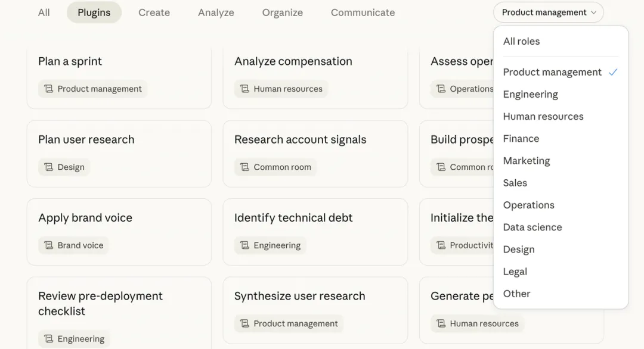The image size is (644, 349).
Task: Pick Marketing in the role dropdown
Action: click(561, 161)
